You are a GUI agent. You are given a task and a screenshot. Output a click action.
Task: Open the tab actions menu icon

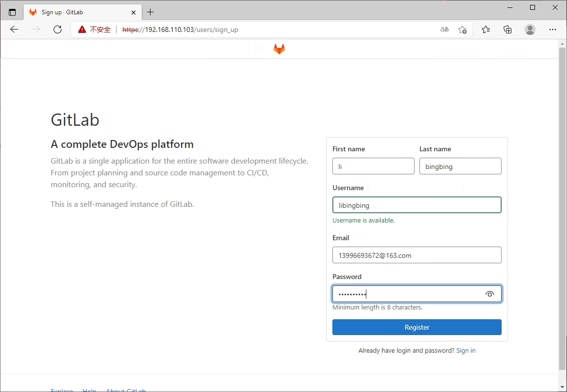(x=12, y=12)
